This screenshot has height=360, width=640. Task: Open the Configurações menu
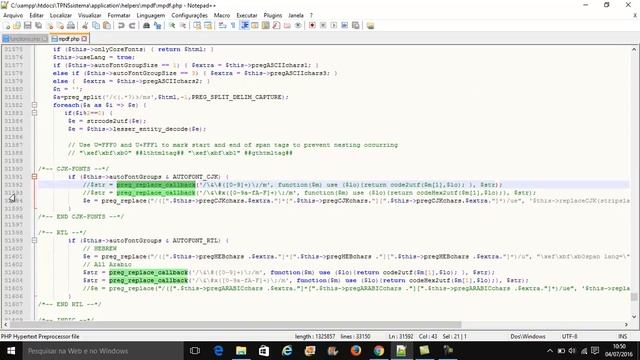coord(189,15)
